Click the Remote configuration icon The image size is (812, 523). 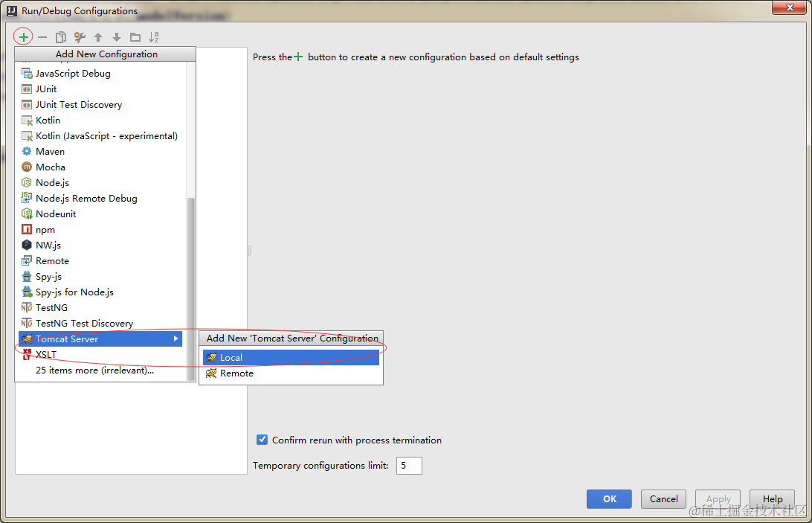(27, 260)
